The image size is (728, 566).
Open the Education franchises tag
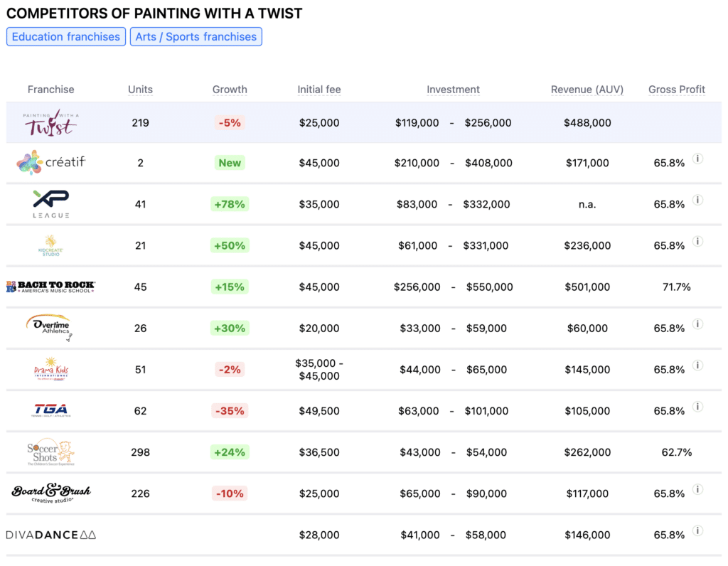point(66,37)
